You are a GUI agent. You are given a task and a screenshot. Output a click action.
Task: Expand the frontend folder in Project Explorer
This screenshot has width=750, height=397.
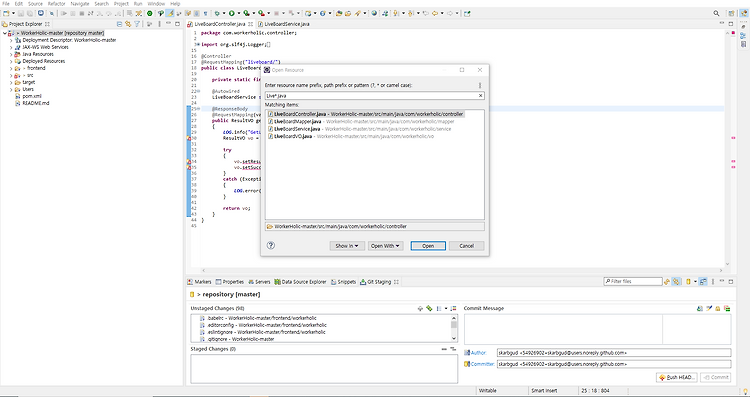tap(11, 68)
